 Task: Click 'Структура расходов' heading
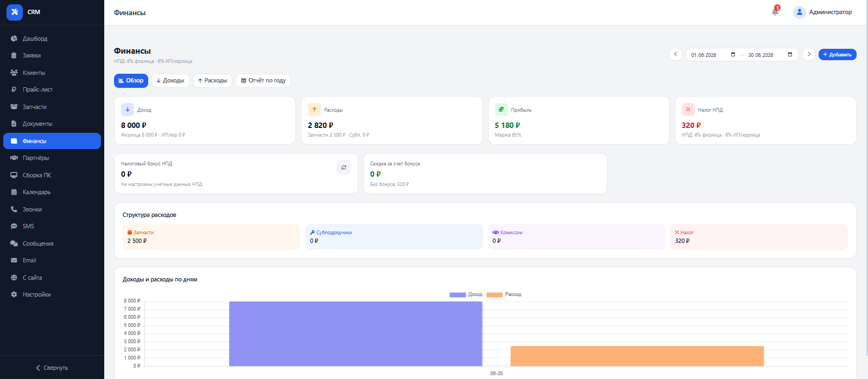click(149, 215)
